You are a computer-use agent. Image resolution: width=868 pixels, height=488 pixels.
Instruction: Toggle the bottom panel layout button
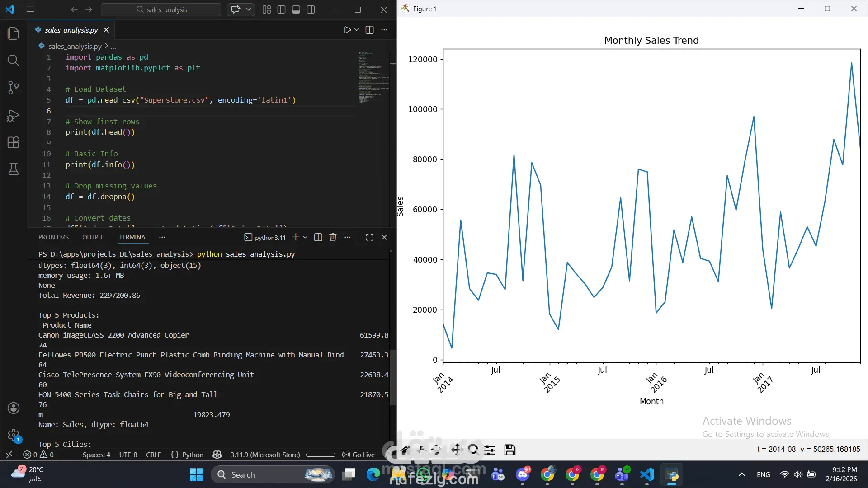[296, 9]
